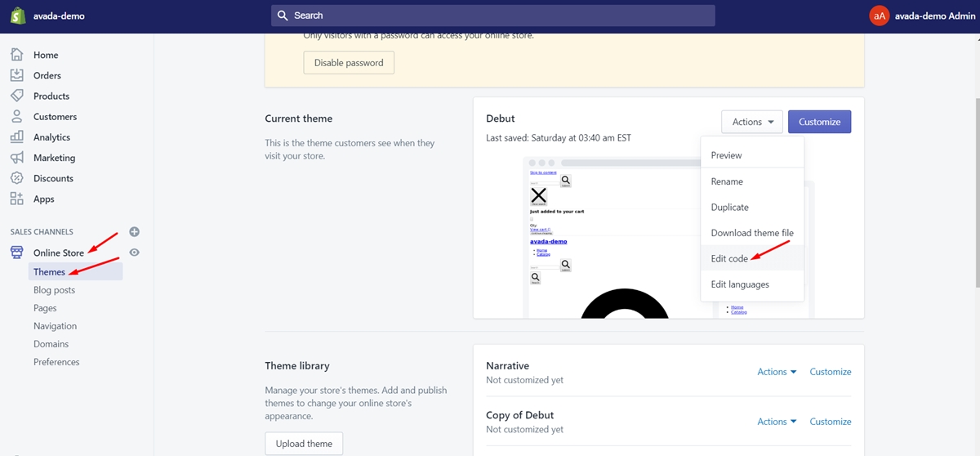The height and width of the screenshot is (456, 980).
Task: Click the Orders inbox icon
Action: coord(16,75)
